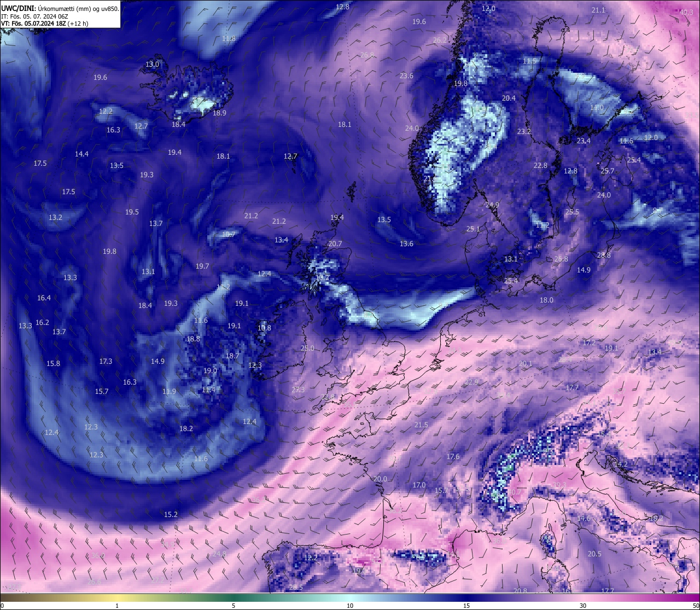Click the 25.0 value over Ireland
Viewport: 700px width, 610px height.
(307, 348)
